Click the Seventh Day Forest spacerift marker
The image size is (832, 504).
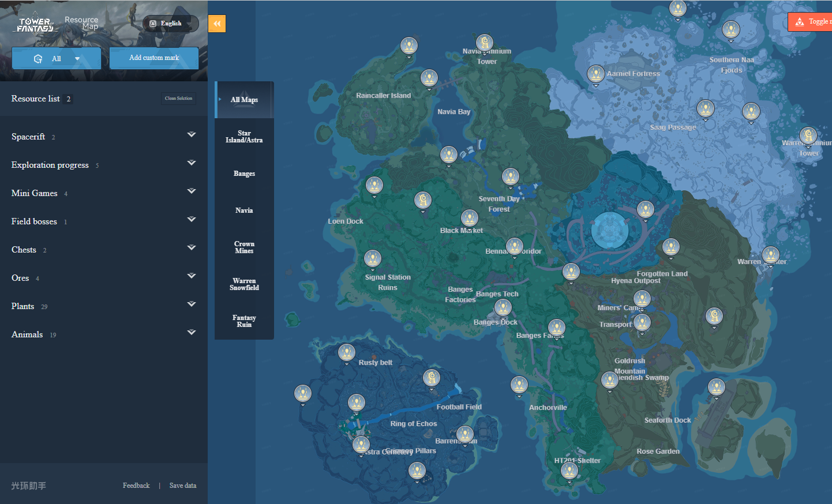[x=511, y=177]
